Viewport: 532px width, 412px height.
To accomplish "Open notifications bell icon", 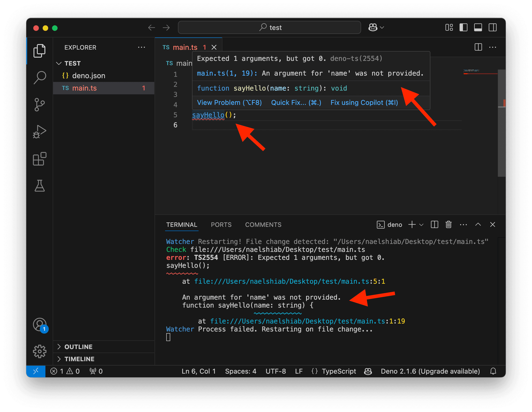I will tap(493, 371).
